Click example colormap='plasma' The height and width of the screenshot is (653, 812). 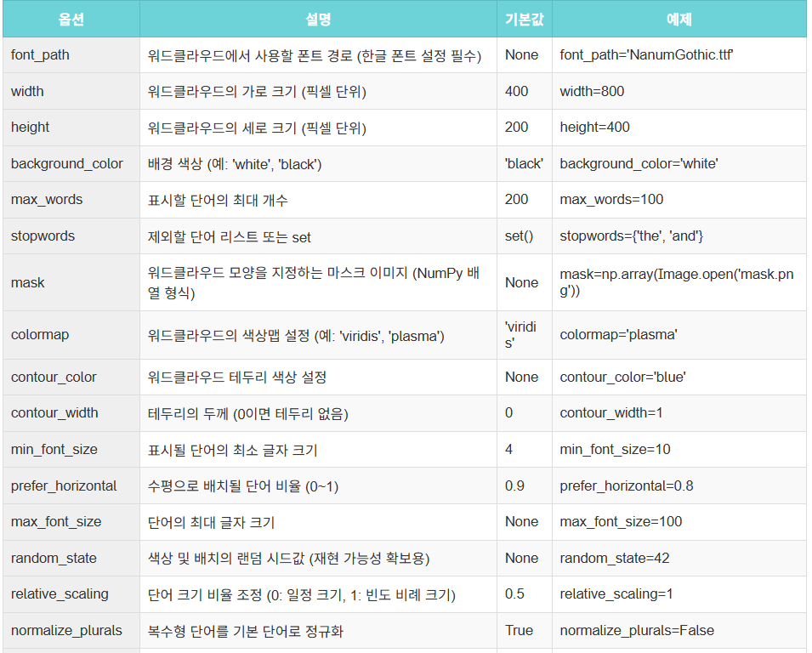click(618, 335)
